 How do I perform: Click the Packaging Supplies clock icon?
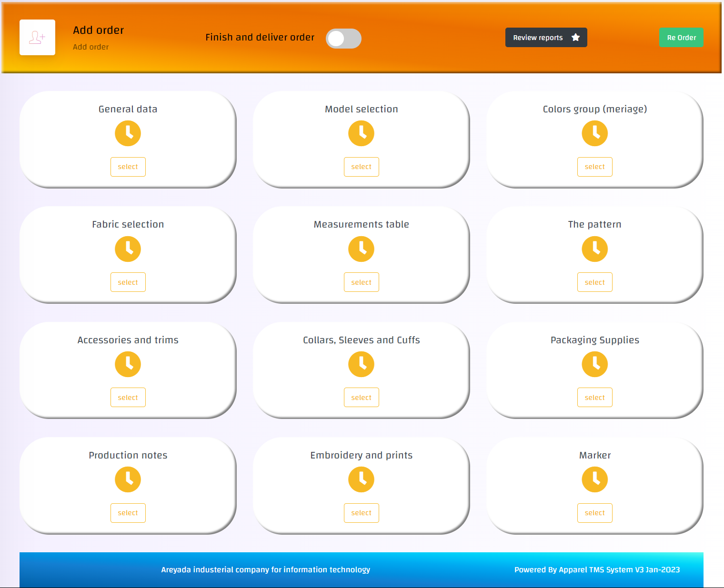(594, 364)
